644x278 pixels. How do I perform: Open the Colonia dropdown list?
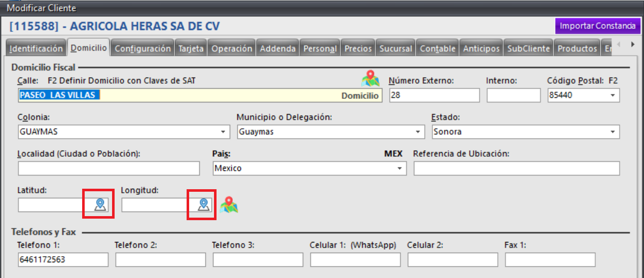click(223, 132)
